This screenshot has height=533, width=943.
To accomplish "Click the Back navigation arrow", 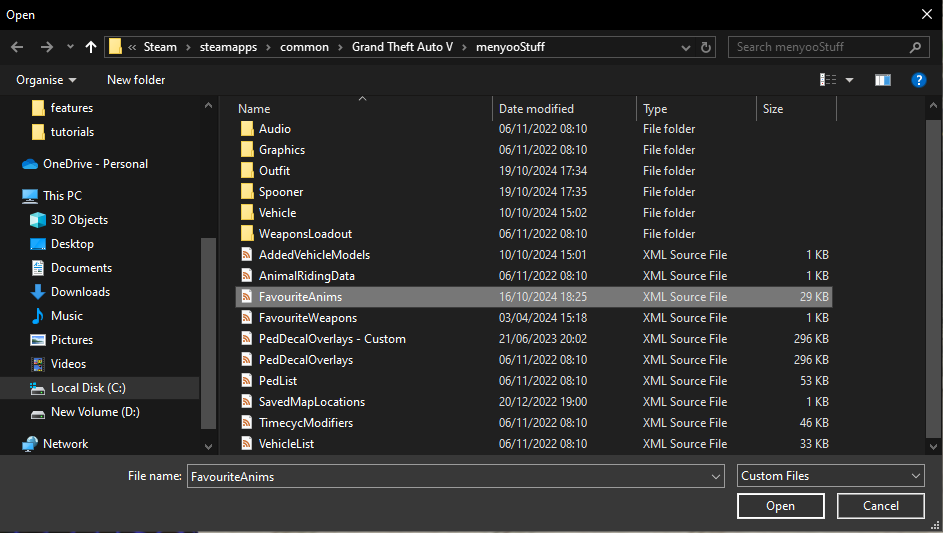I will [x=17, y=47].
